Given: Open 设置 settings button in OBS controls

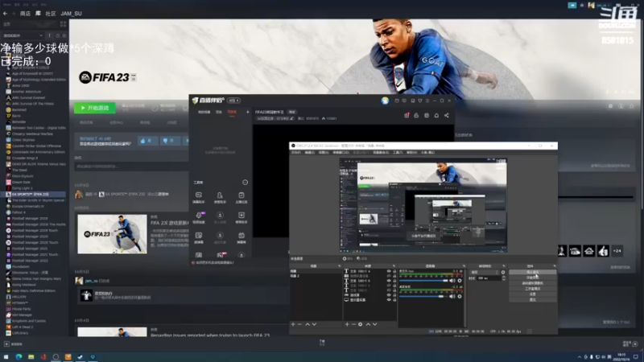Looking at the screenshot, I should (533, 294).
